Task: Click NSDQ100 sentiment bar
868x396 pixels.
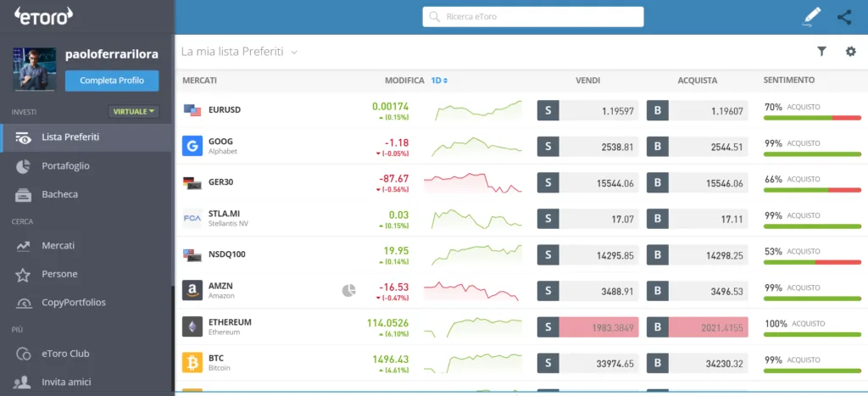Action: 812,262
